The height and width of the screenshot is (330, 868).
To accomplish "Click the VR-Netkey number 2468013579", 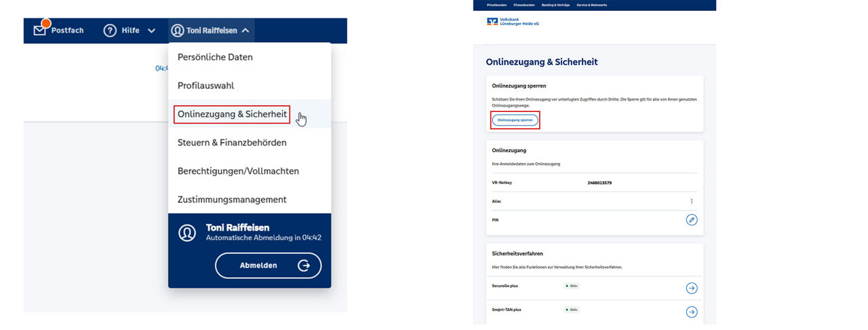I will tap(600, 183).
